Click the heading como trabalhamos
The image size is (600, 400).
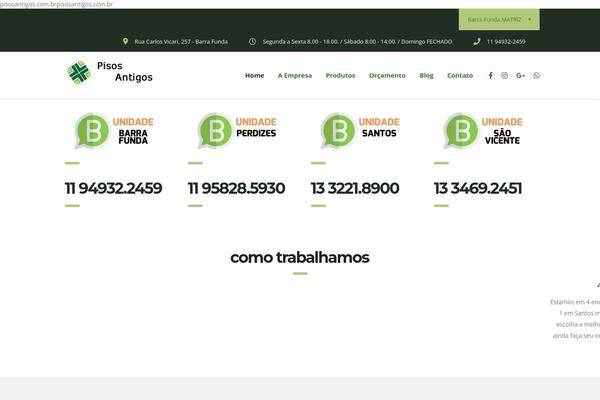pos(300,257)
